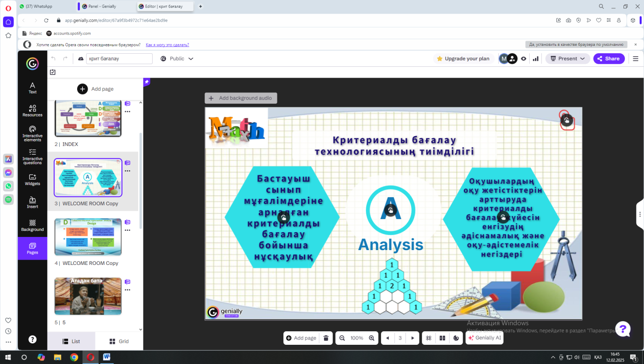Open the Яндекс bookmark
This screenshot has height=364, width=644.
click(x=32, y=33)
